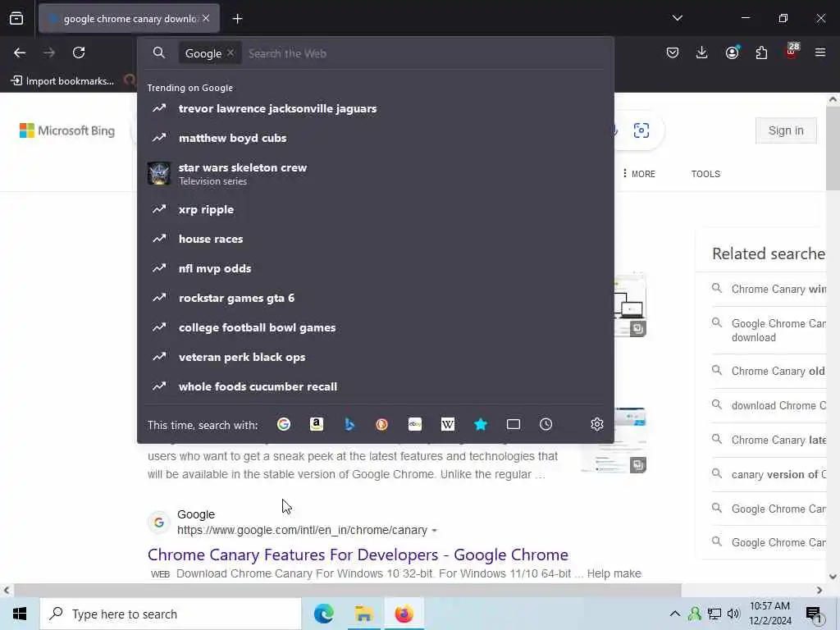Viewport: 840px width, 630px height.
Task: Select suggestion rockstar games gta 6
Action: (x=376, y=298)
